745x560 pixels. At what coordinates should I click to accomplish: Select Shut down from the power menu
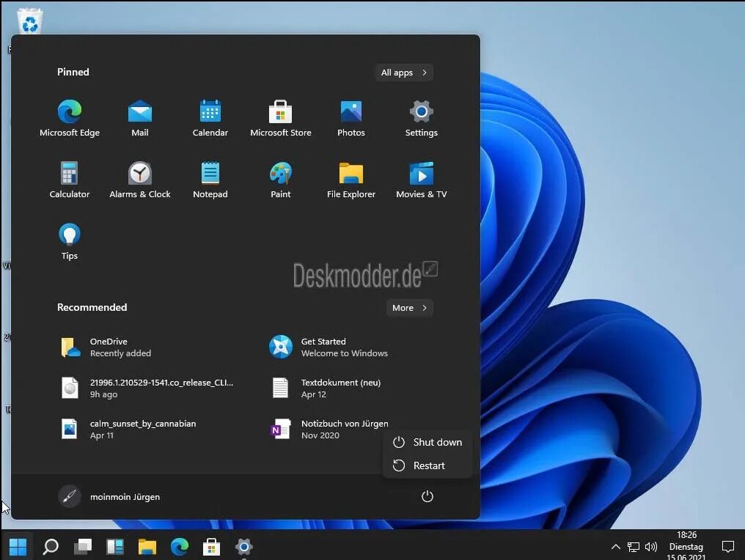(437, 442)
